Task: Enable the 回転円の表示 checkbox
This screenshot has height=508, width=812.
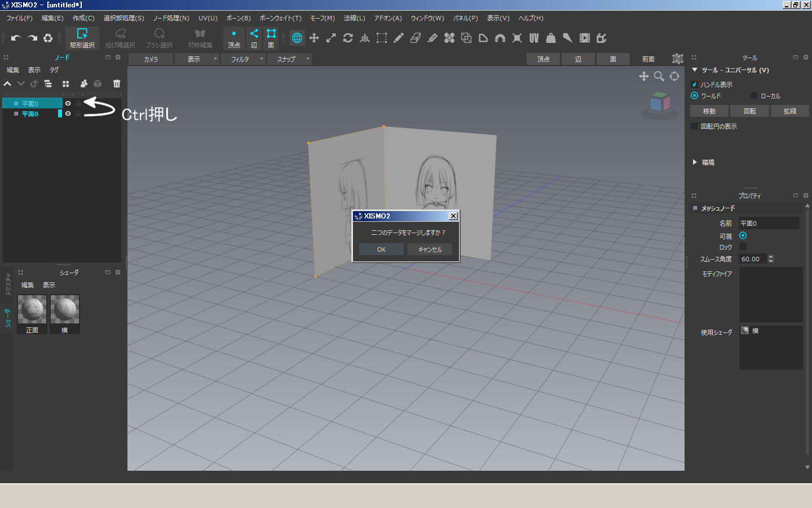Action: pyautogui.click(x=695, y=126)
